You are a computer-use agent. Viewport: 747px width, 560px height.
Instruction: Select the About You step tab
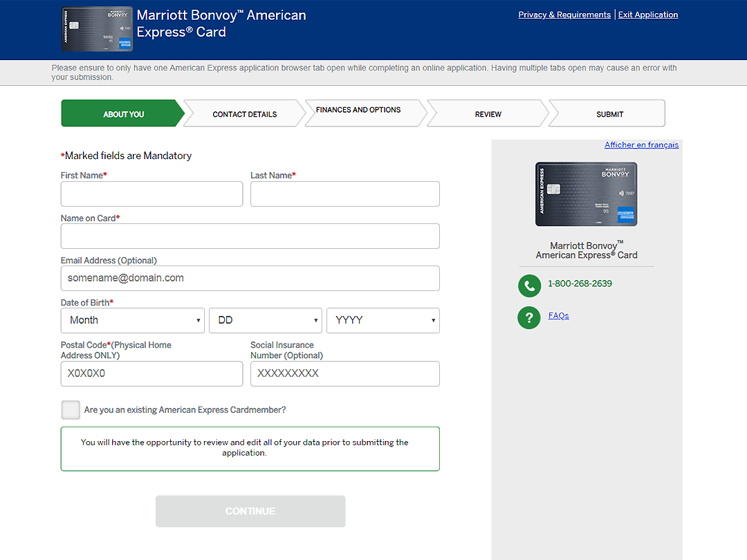[123, 114]
